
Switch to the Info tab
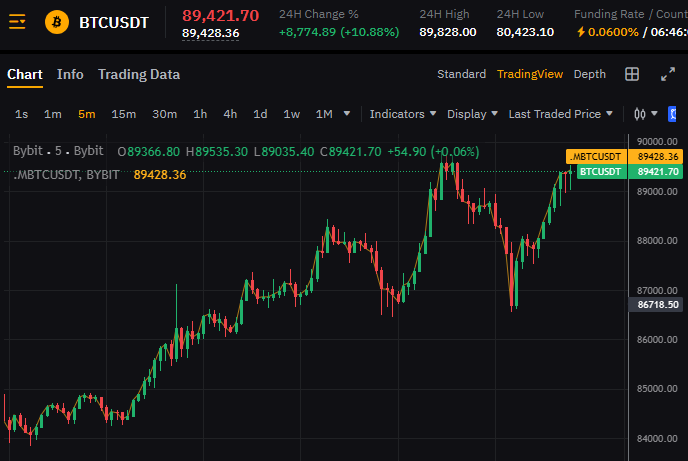[70, 75]
